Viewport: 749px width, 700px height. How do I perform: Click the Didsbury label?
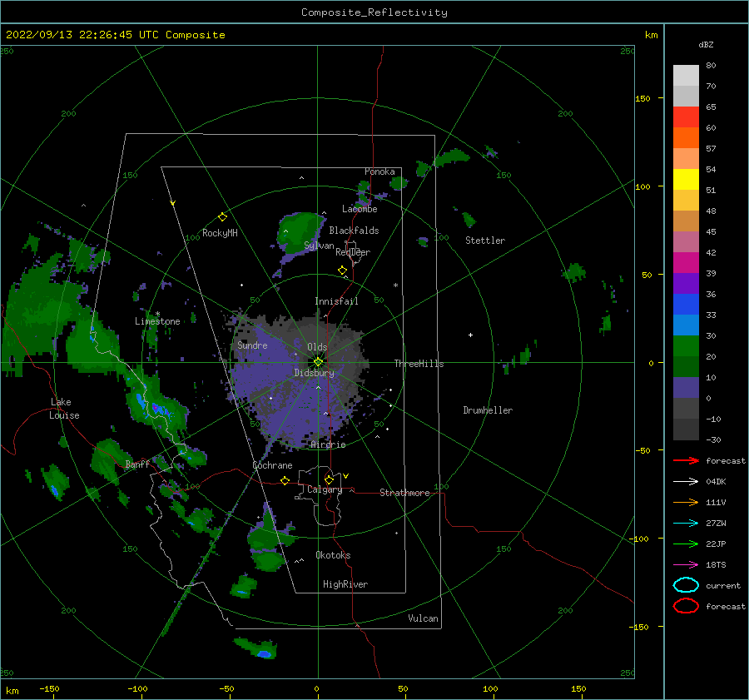coord(314,373)
